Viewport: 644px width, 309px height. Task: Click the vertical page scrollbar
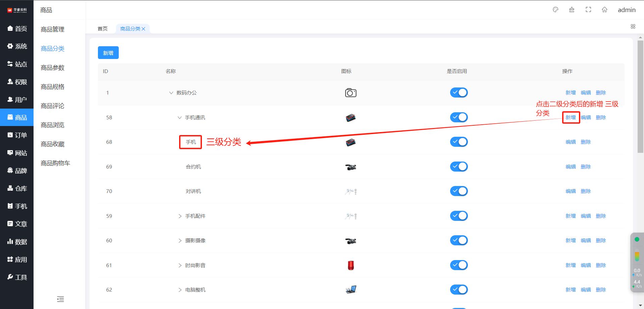tap(640, 97)
